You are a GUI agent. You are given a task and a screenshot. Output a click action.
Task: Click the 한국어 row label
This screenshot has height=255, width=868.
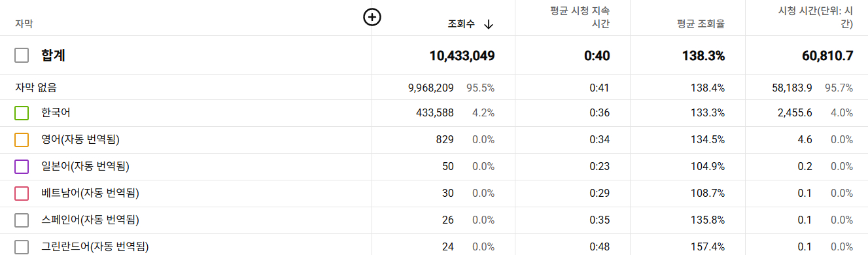(x=56, y=113)
